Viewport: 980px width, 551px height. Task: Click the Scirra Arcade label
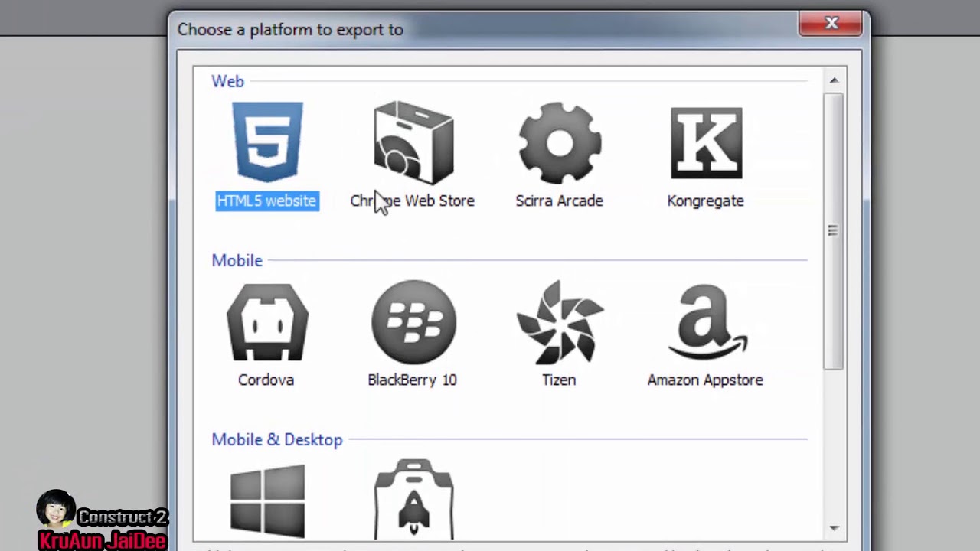coord(560,201)
